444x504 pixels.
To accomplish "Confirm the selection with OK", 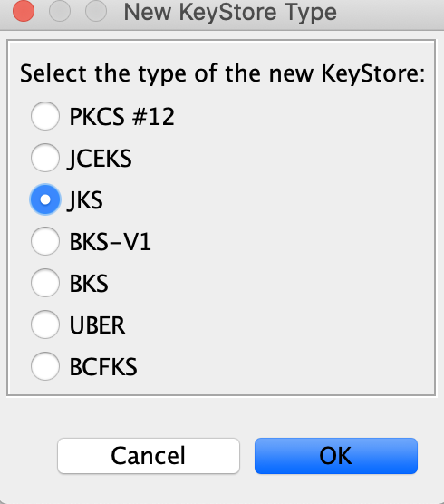I will [336, 456].
